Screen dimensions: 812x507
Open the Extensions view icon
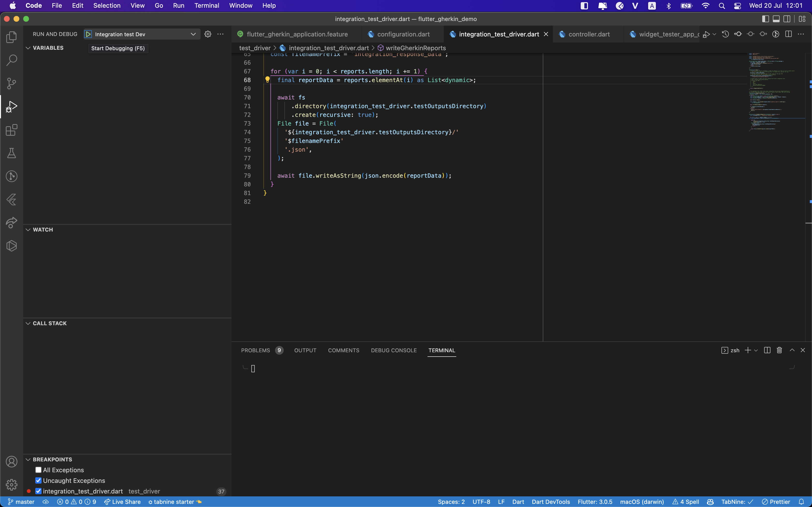tap(12, 130)
